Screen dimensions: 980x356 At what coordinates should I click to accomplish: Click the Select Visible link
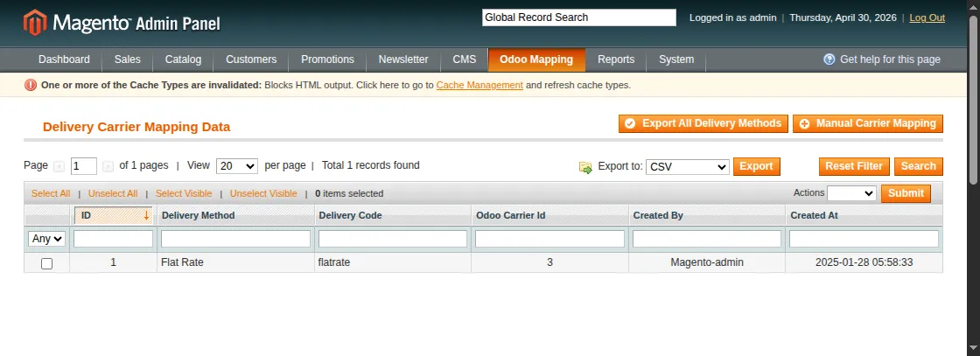tap(184, 193)
